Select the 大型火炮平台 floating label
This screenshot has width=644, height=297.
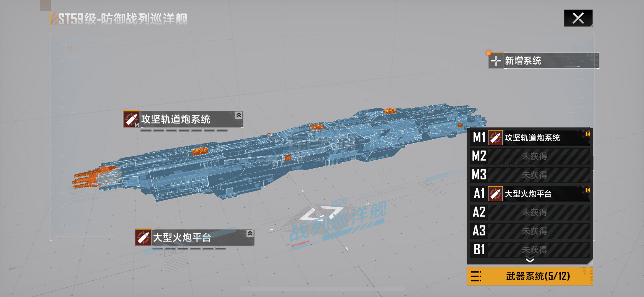coord(195,237)
